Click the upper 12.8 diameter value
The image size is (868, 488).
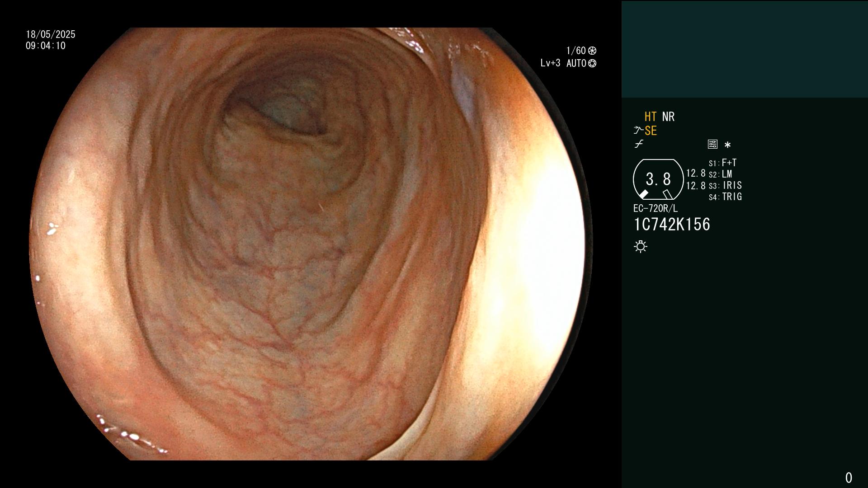click(x=696, y=174)
